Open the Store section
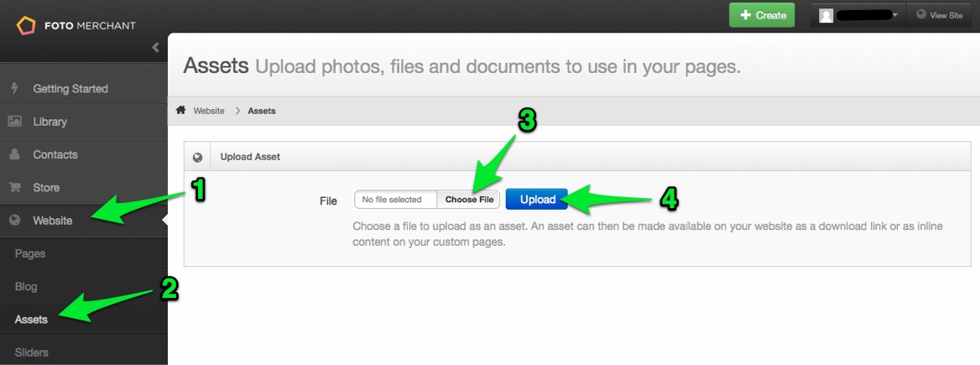The height and width of the screenshot is (365, 980). pos(84,187)
